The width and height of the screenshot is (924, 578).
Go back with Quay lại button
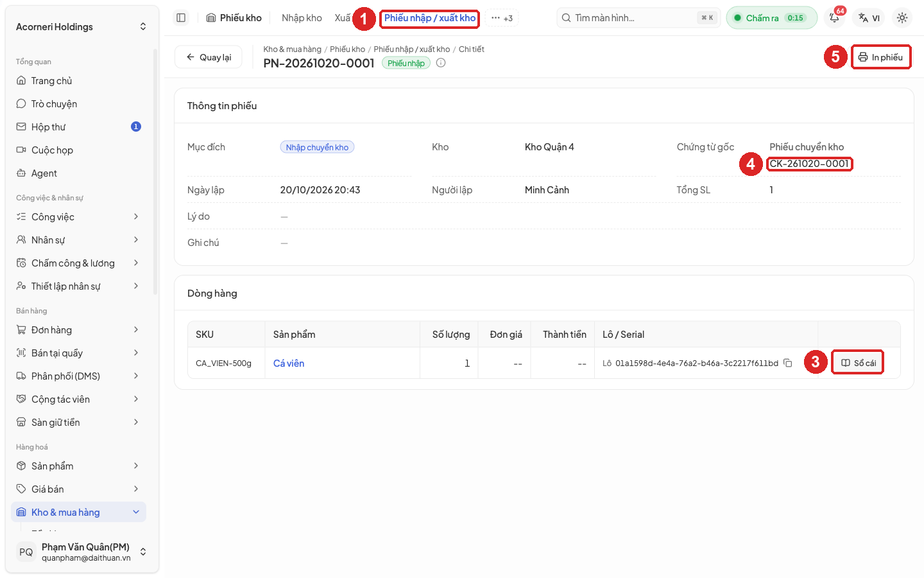pos(209,57)
